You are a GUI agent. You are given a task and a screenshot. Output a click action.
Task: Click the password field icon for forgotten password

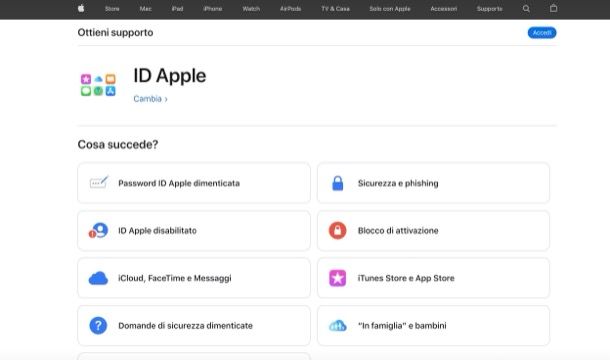click(98, 183)
